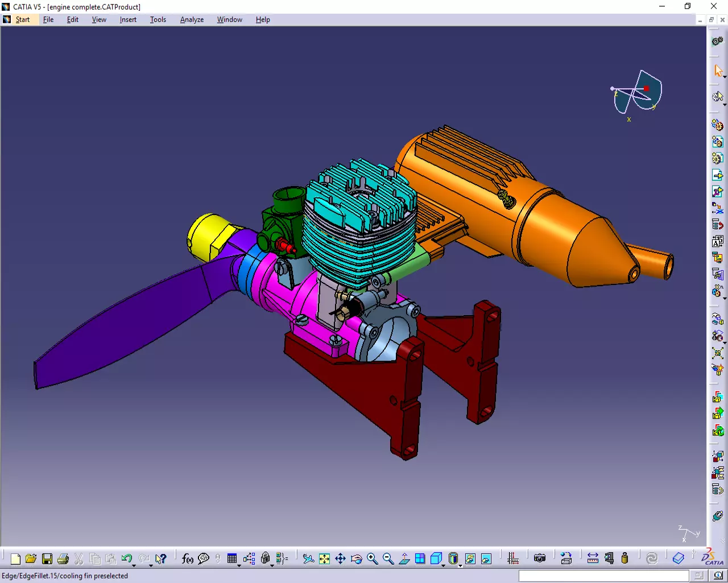Screen dimensions: 728x583
Task: Expand the Select tool flyout arrow
Action: coord(725,77)
